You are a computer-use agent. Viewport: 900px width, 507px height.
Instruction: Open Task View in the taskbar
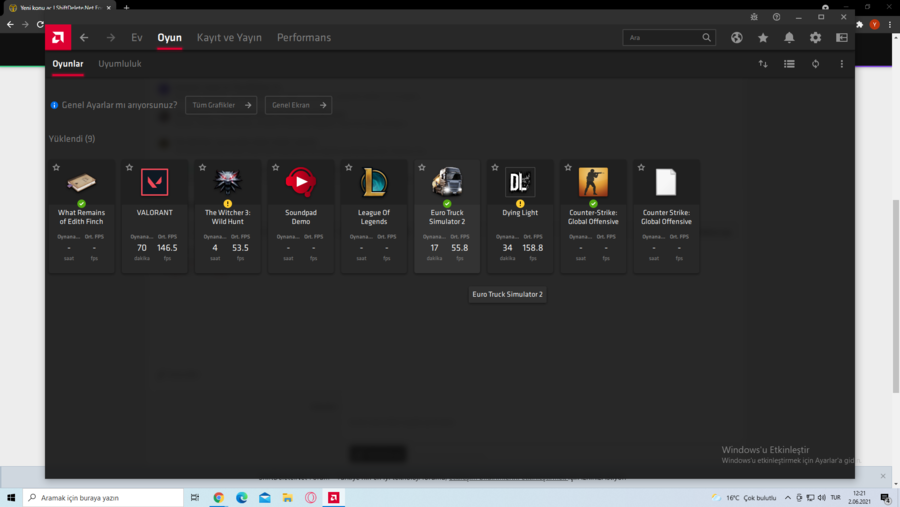[x=195, y=497]
